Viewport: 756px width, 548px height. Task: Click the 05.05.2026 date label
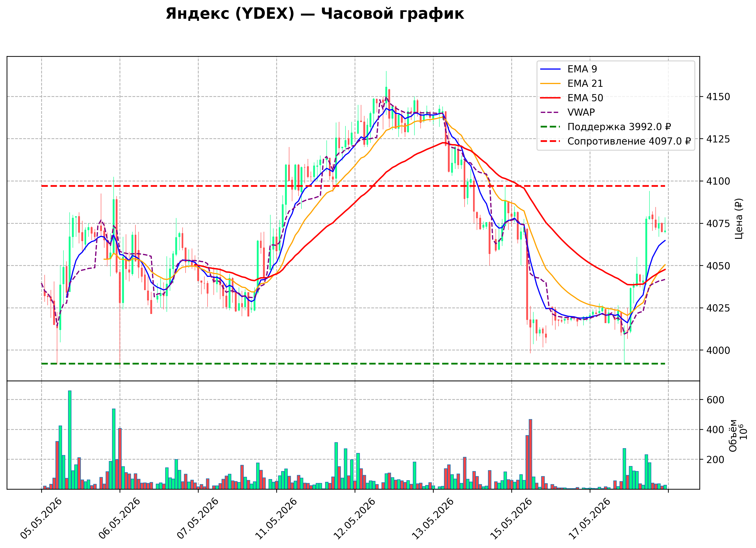click(x=41, y=519)
